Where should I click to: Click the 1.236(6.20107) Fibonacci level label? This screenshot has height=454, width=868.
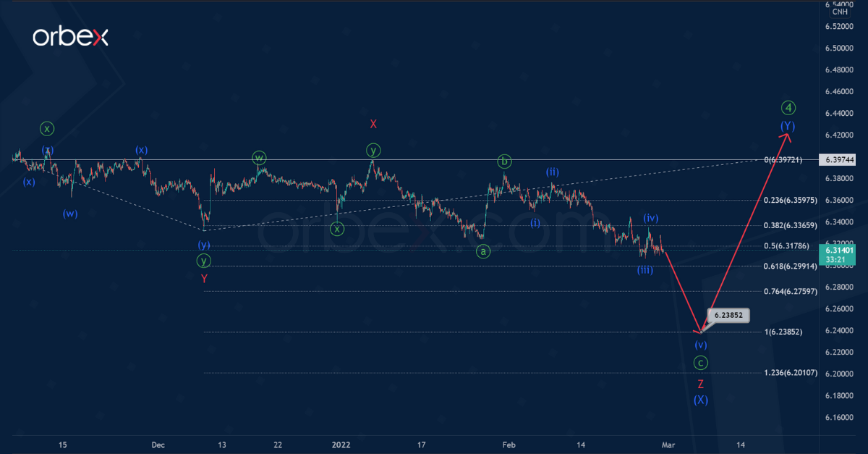791,373
